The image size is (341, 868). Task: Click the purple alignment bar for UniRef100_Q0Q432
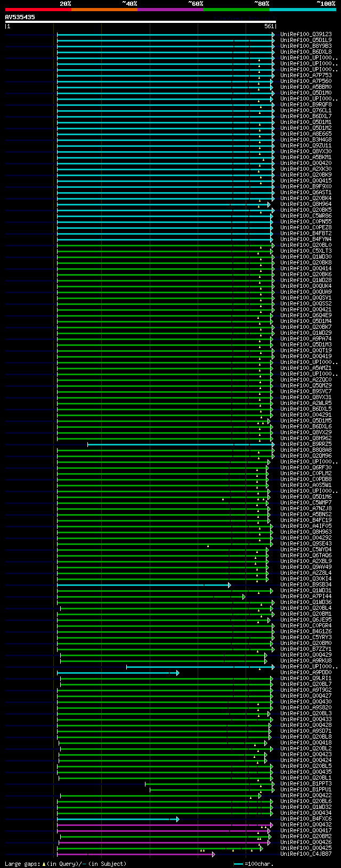tap(165, 825)
